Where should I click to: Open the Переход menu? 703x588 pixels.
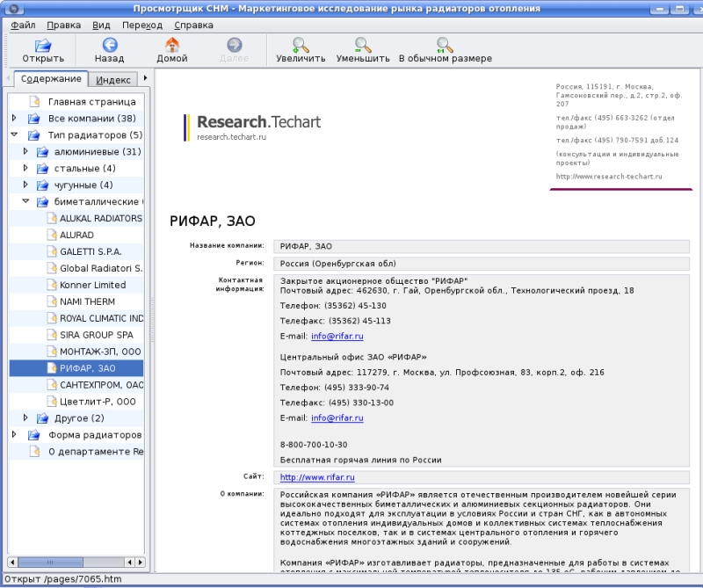pos(142,25)
